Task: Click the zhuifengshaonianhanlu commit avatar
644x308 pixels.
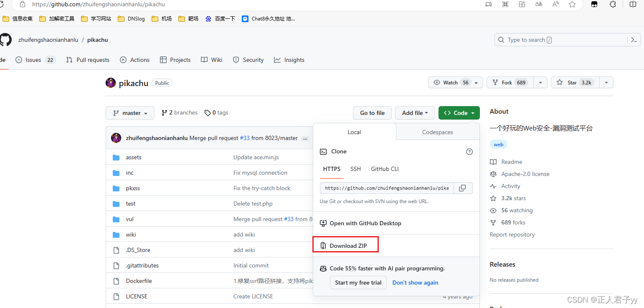Action: [116, 138]
